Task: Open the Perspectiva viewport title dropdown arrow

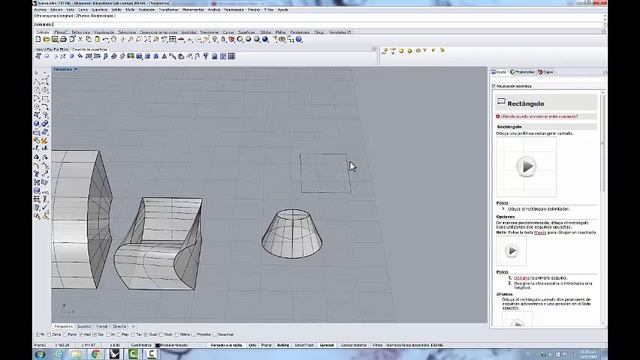Action: pos(76,69)
